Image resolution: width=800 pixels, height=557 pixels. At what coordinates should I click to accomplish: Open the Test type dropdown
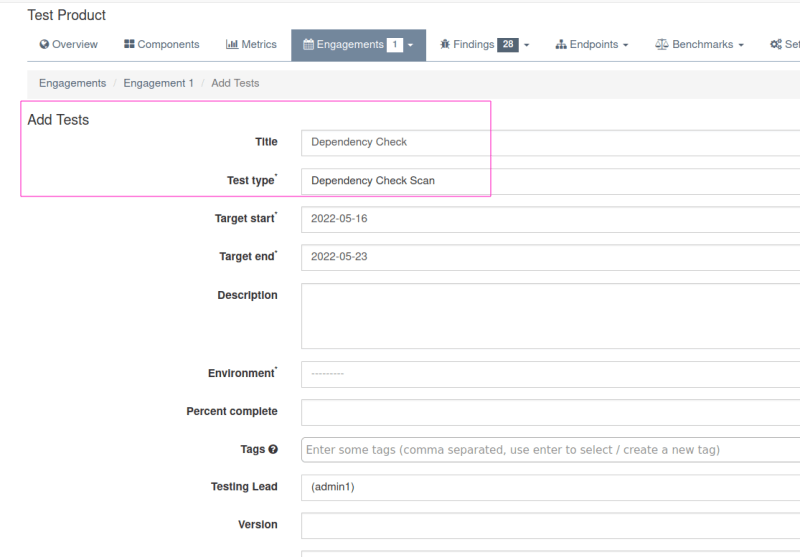[551, 181]
